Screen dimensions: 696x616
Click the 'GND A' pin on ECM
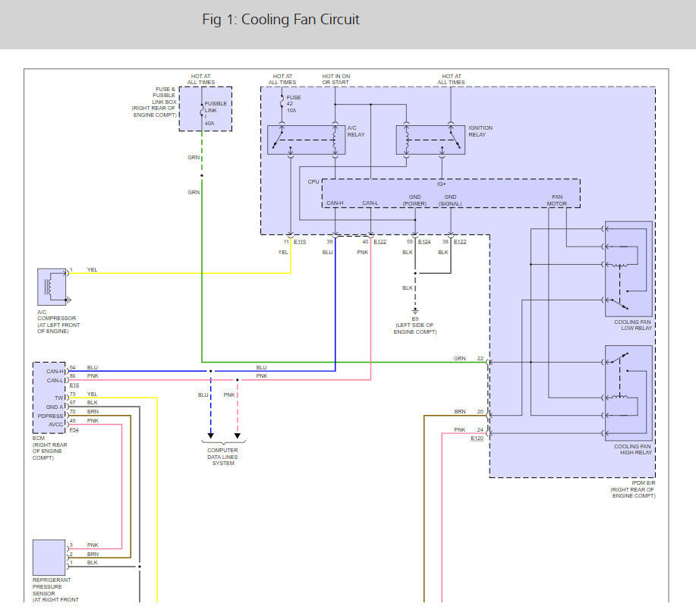tap(55, 407)
